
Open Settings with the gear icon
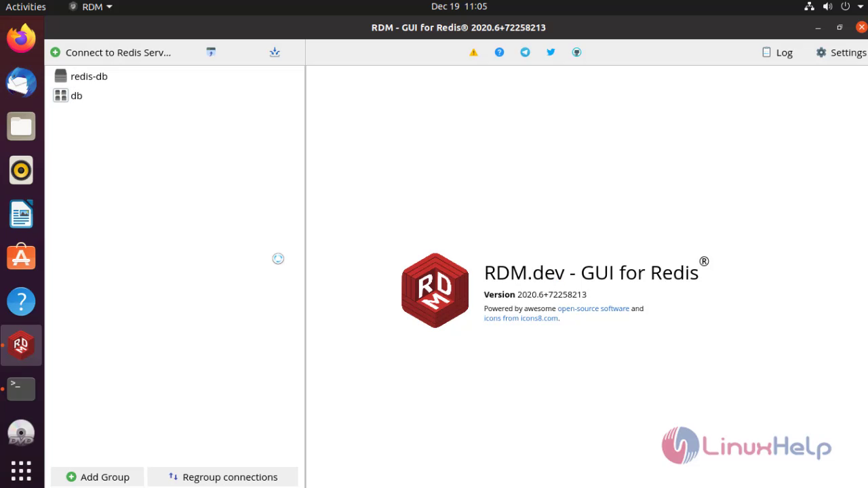[841, 52]
